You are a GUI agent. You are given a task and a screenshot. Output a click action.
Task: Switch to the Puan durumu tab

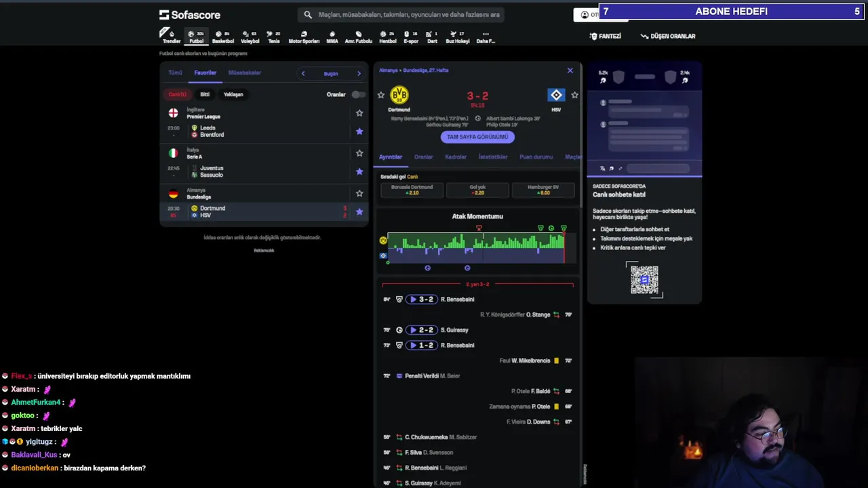[536, 157]
